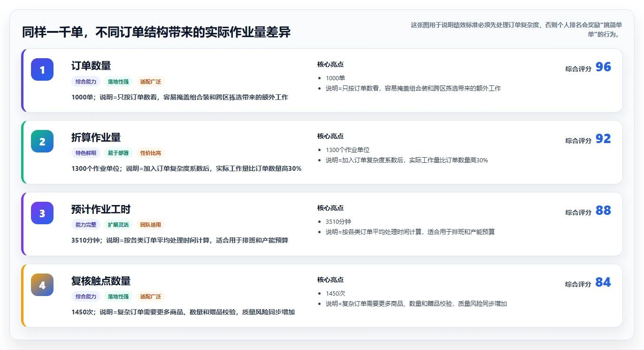
Task: Click the 核心亮点 heading in the 折算作业量 card
Action: pyautogui.click(x=330, y=137)
